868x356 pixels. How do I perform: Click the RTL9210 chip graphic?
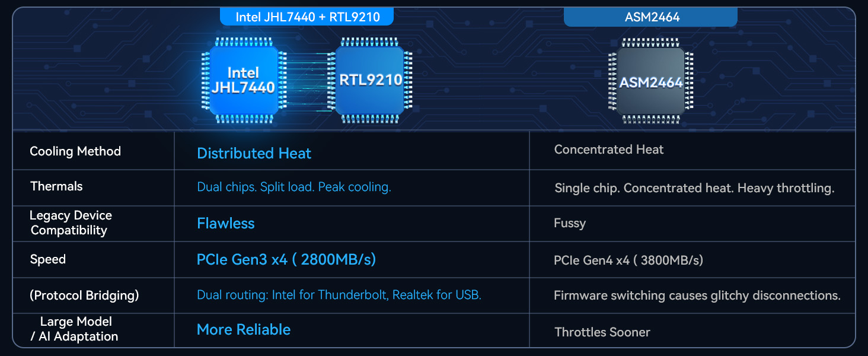370,80
